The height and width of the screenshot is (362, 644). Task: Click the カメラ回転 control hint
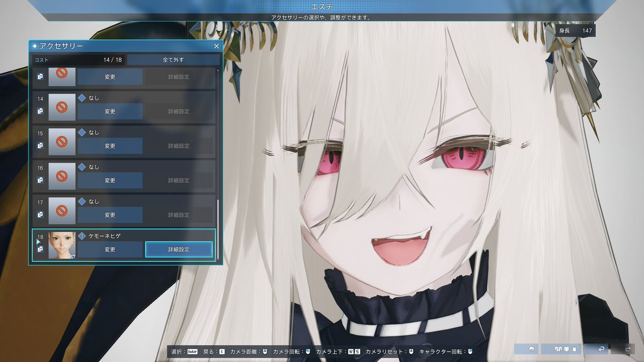click(292, 352)
